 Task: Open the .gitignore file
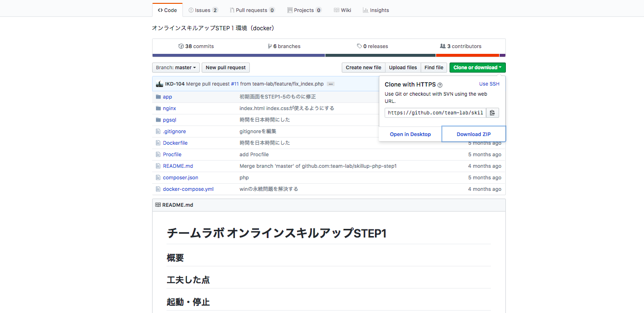pos(174,131)
